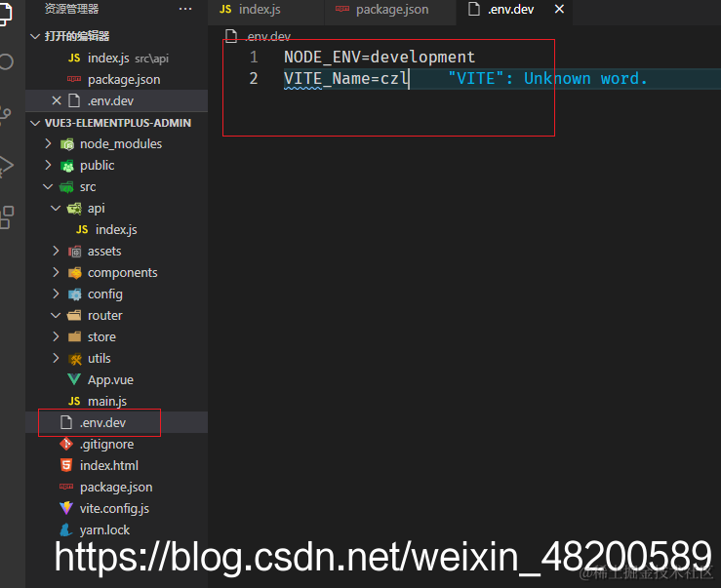
Task: Select .env.dev in the project tree
Action: (117, 422)
